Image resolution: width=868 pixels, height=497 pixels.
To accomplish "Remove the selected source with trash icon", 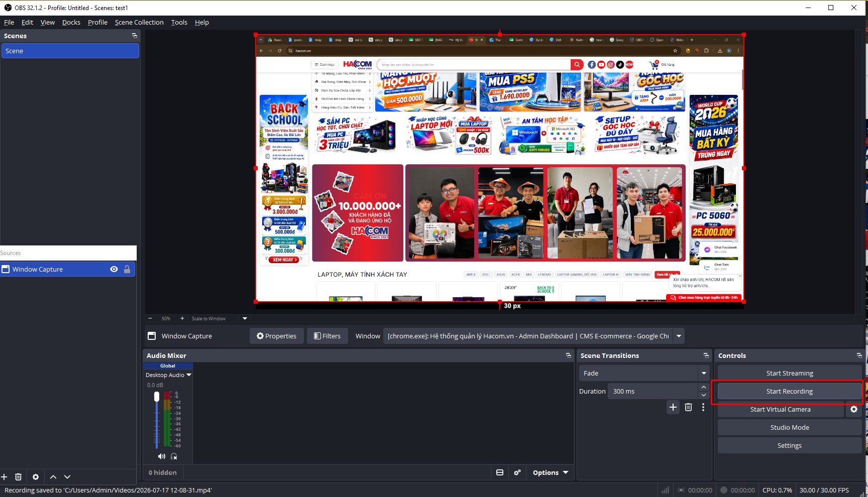I will coord(18,477).
